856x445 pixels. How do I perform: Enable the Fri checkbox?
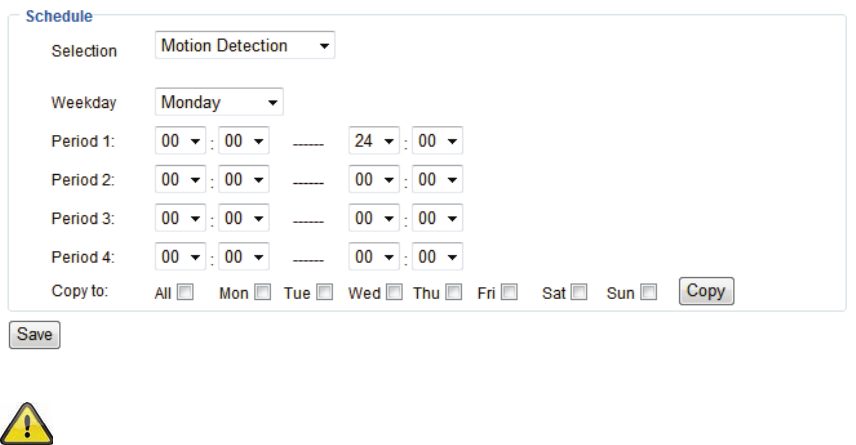(x=509, y=292)
